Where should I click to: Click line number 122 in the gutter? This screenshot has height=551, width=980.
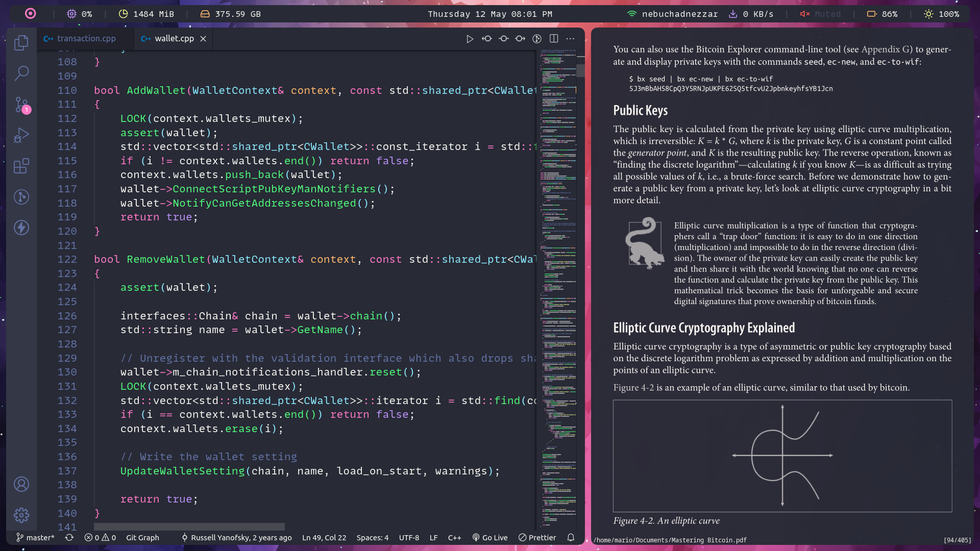click(x=67, y=259)
